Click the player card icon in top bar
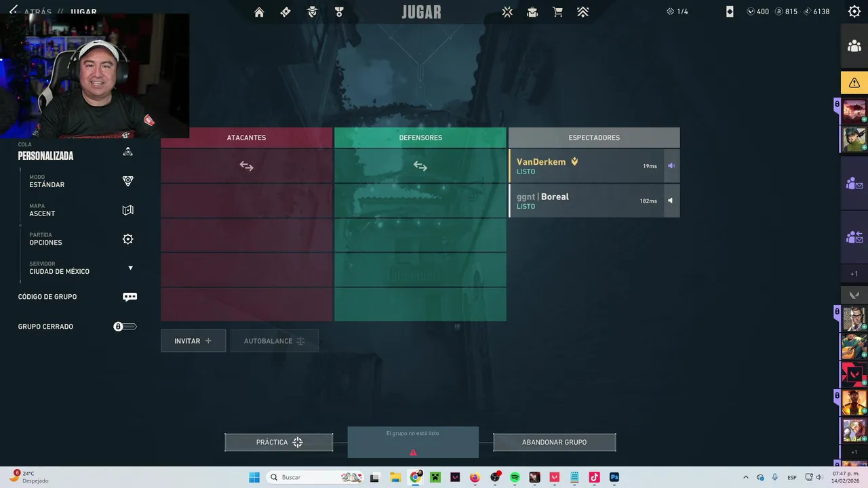 (730, 12)
